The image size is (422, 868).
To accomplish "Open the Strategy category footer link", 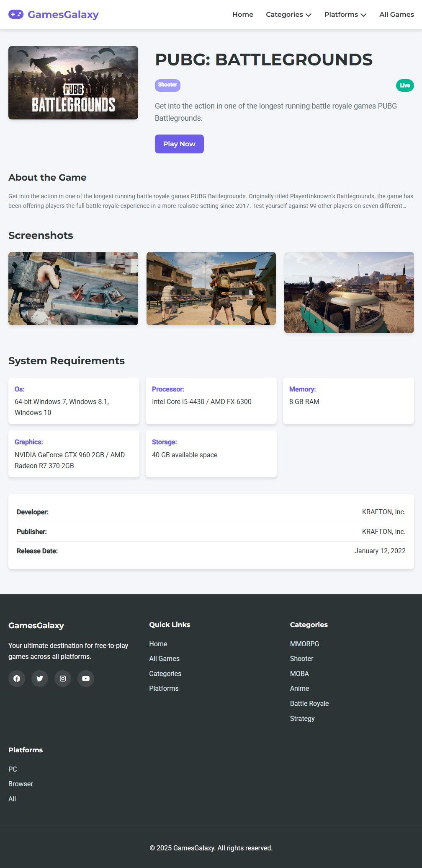I will tap(302, 718).
